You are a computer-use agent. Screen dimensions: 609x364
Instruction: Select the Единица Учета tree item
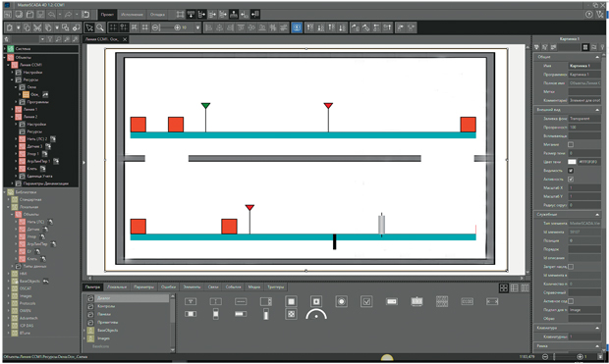pos(39,176)
